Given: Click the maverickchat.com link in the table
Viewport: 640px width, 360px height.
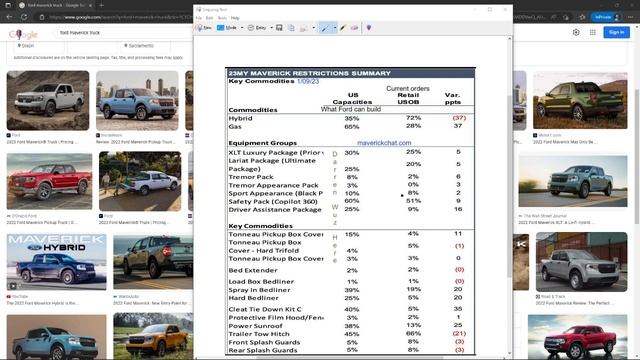Looking at the screenshot, I should [x=384, y=143].
